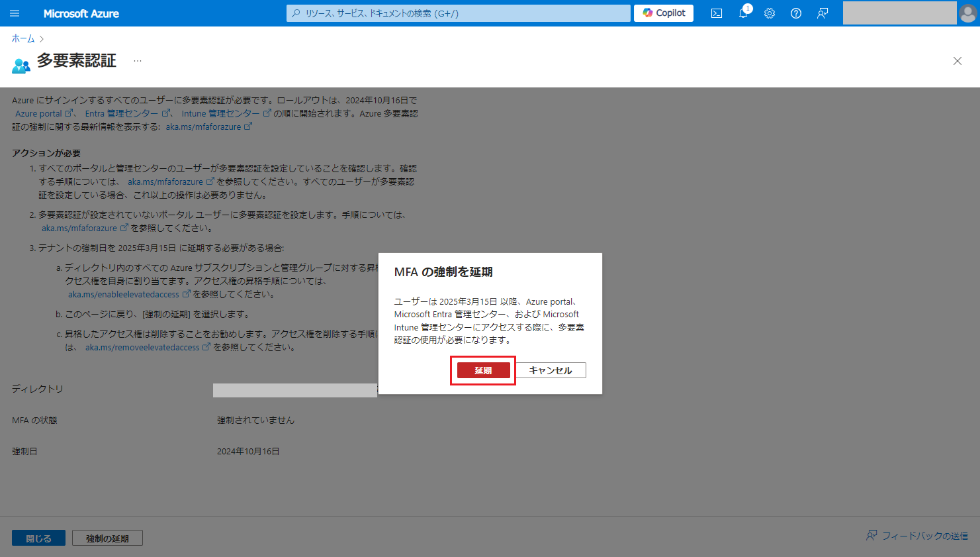The height and width of the screenshot is (557, 980).
Task: Click the 多要素認証 page icon
Action: tap(21, 64)
